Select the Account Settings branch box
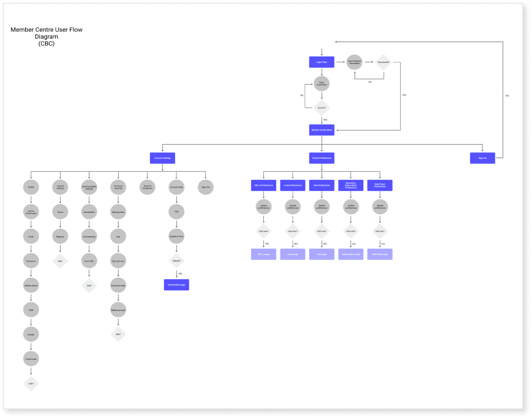Viewport: 532px width, 418px height. pyautogui.click(x=162, y=158)
